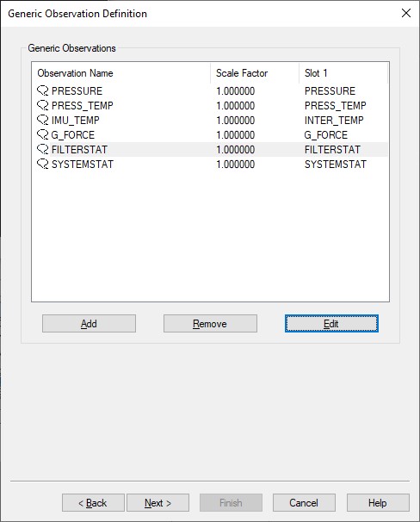Close the Generic Observation Definition dialog

406,13
